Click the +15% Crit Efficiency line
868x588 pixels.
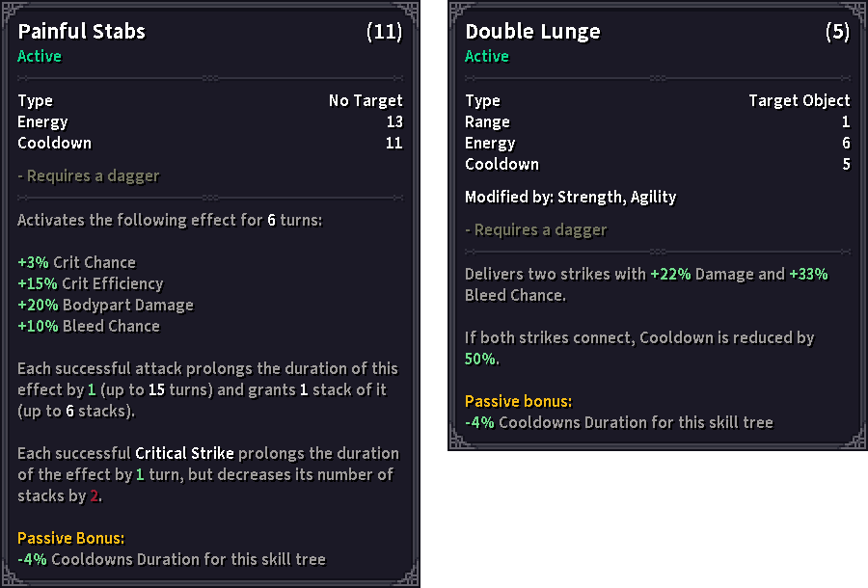point(91,283)
